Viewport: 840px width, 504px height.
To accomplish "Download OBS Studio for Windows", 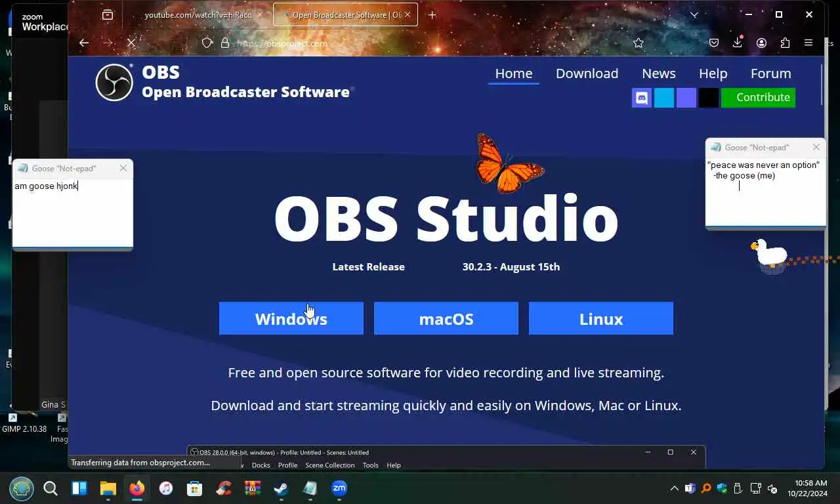I will (291, 318).
